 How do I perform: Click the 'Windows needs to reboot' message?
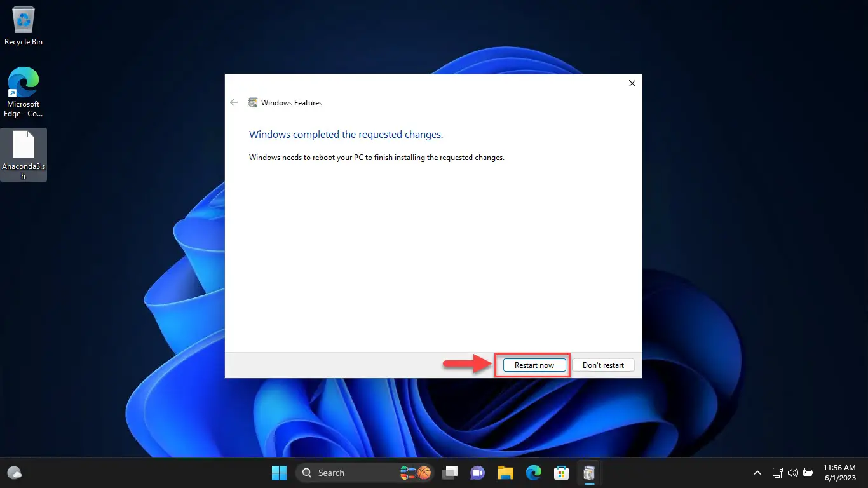tap(377, 157)
